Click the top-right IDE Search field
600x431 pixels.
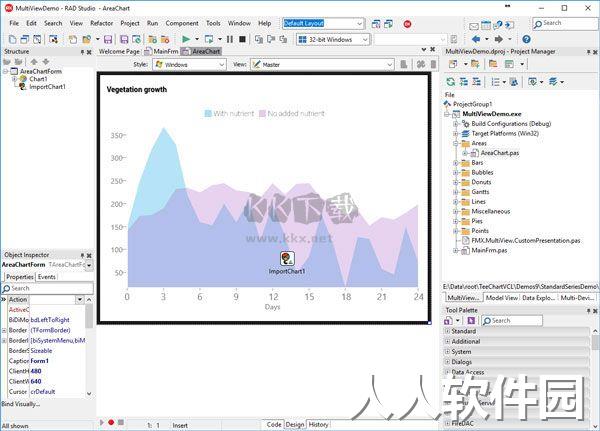565,24
